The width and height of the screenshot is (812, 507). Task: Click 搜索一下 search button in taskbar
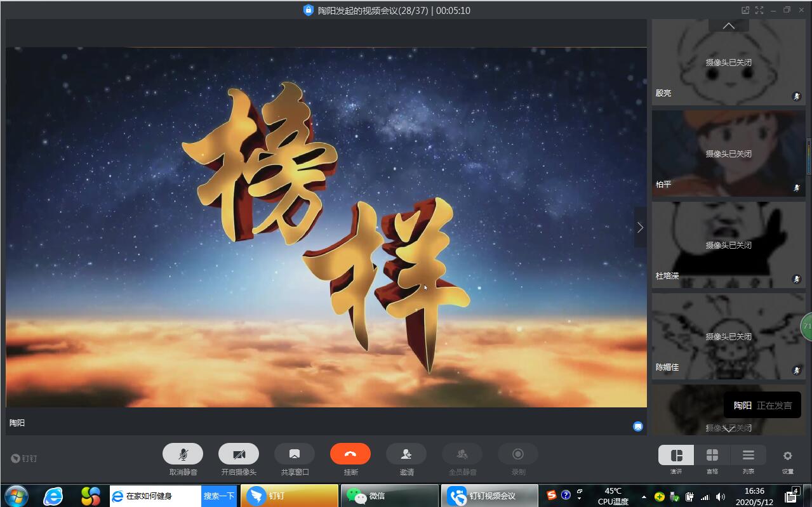coord(219,496)
